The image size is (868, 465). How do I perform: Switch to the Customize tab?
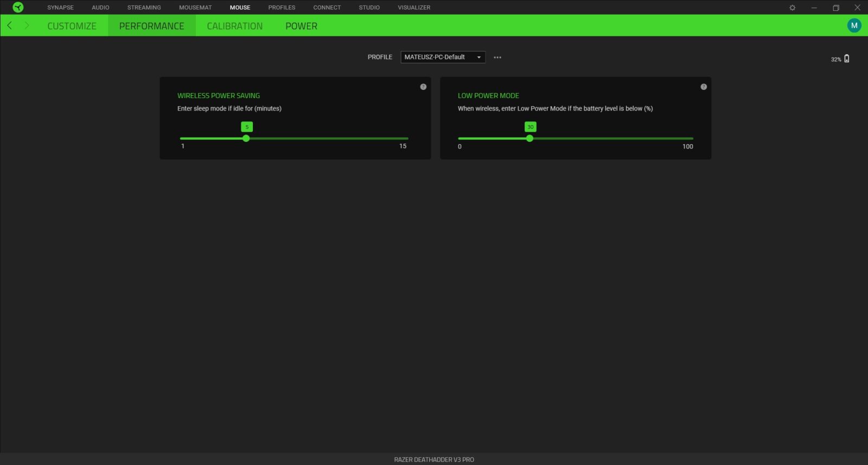(72, 26)
